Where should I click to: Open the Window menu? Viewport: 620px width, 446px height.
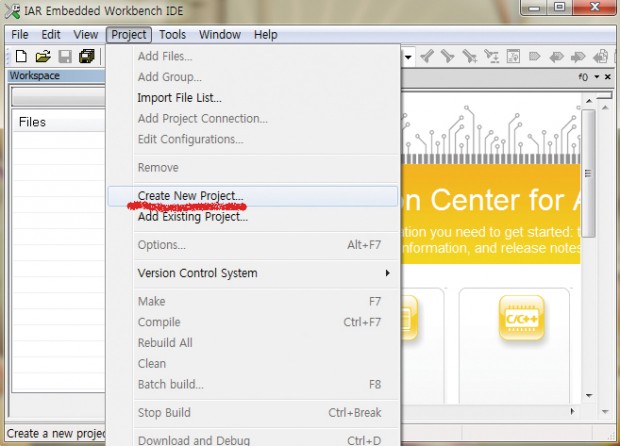pyautogui.click(x=220, y=35)
